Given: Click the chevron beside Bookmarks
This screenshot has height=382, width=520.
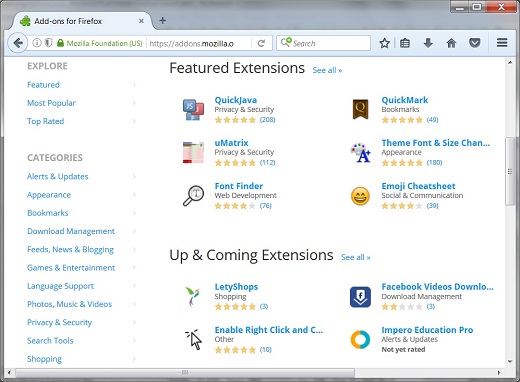Looking at the screenshot, I should pos(134,213).
